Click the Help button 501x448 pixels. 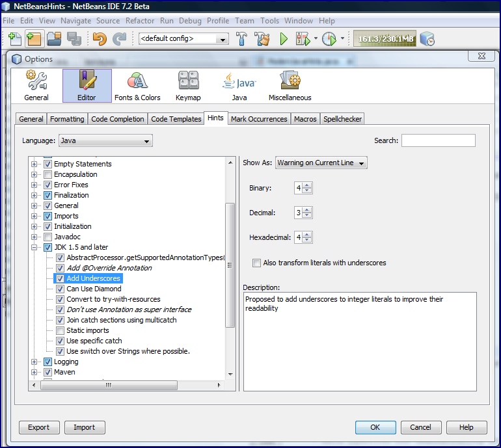tap(467, 427)
